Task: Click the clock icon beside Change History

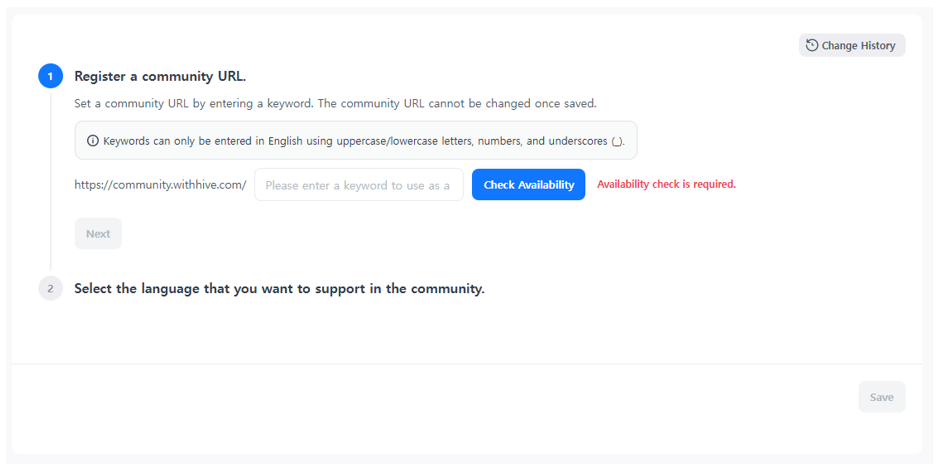Action: pyautogui.click(x=811, y=45)
